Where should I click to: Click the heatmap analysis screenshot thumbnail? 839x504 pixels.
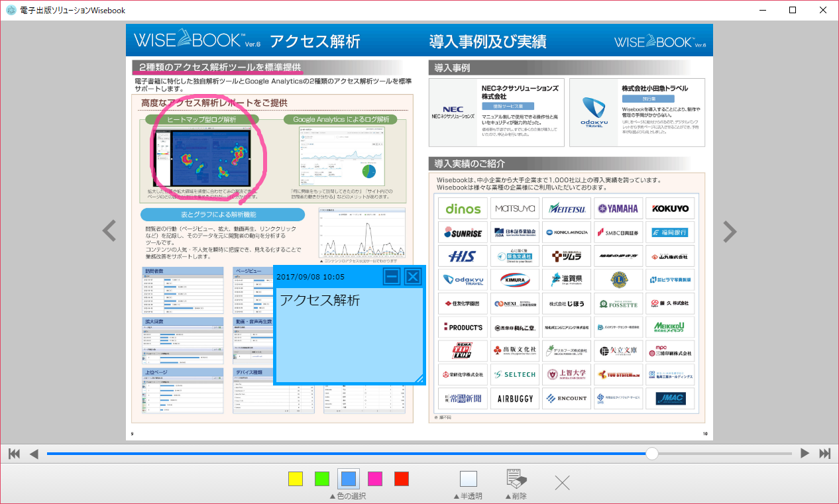point(201,158)
